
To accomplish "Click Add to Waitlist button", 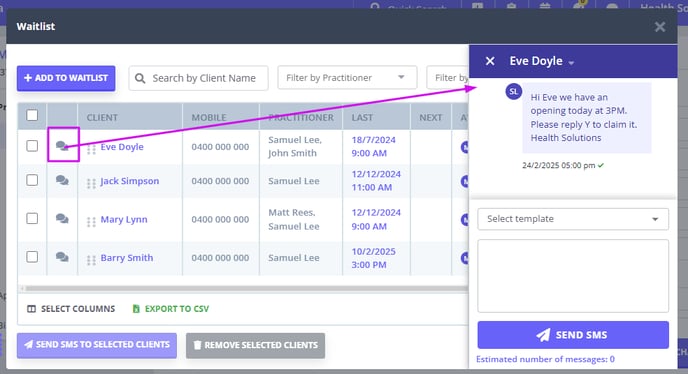I will [x=66, y=78].
